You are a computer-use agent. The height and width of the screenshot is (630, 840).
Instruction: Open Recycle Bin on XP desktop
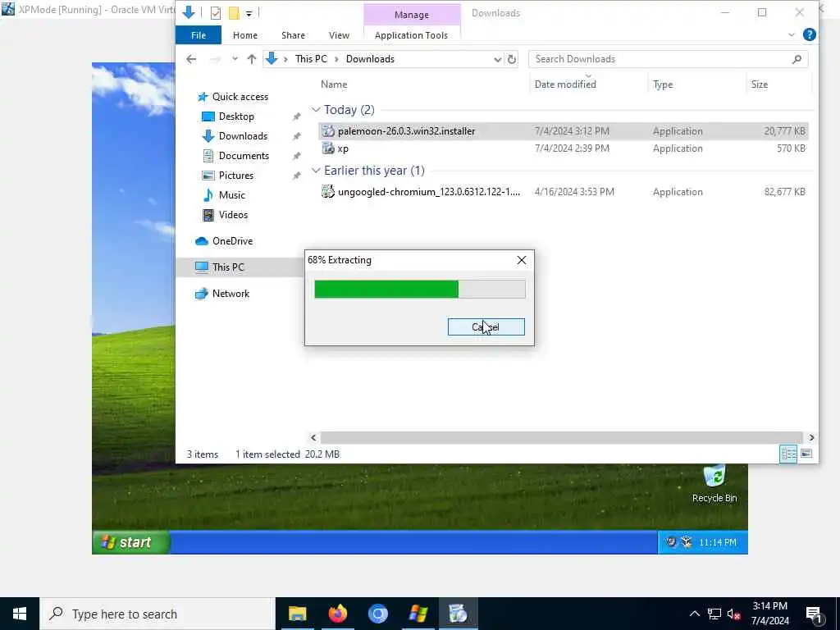tap(714, 484)
